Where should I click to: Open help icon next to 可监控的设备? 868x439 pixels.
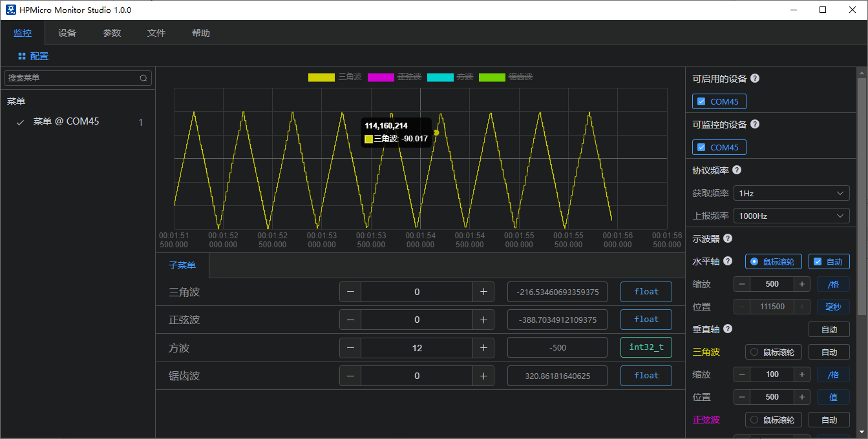click(755, 124)
